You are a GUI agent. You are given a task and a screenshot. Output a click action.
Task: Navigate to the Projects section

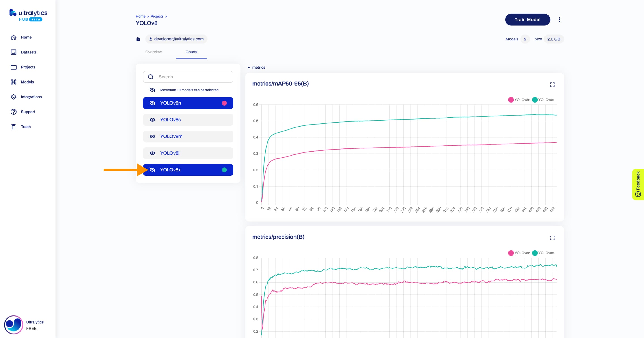click(x=28, y=67)
